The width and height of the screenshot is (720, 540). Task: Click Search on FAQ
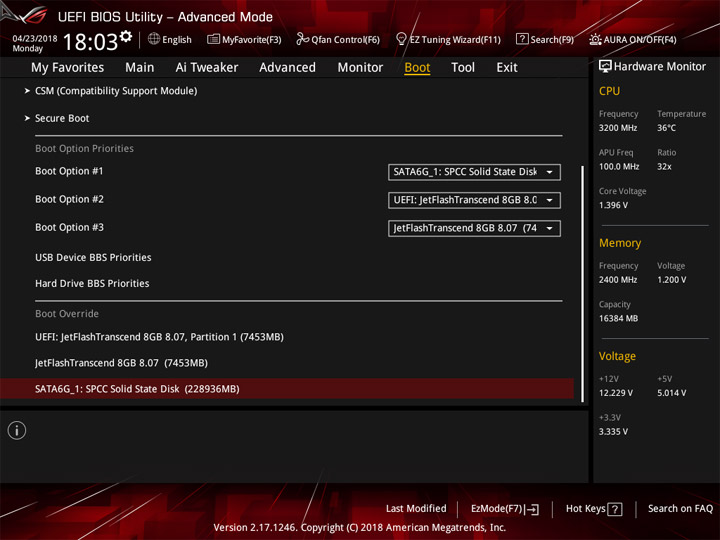[681, 508]
